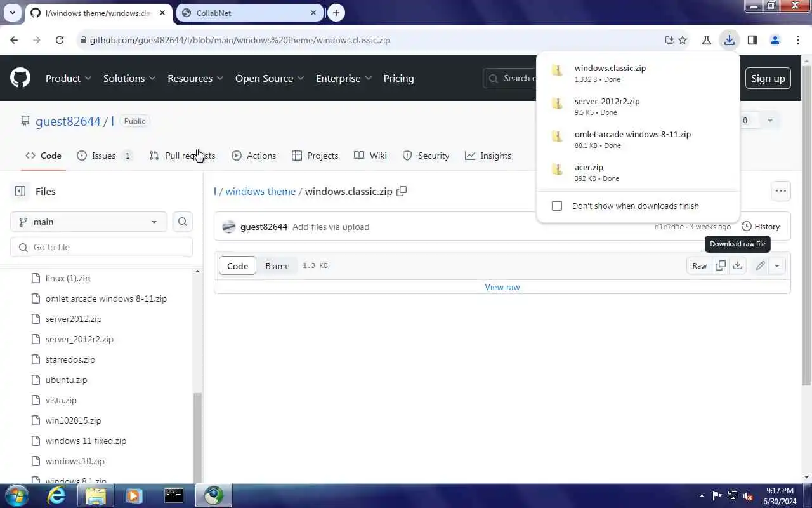Close the CollabNet tab
812x508 pixels.
click(x=313, y=13)
